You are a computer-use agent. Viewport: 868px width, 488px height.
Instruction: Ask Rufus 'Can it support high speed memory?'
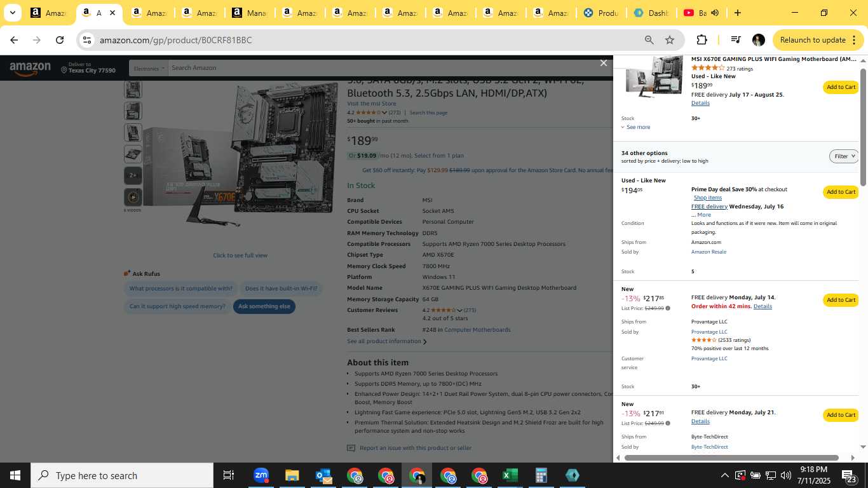tap(177, 306)
